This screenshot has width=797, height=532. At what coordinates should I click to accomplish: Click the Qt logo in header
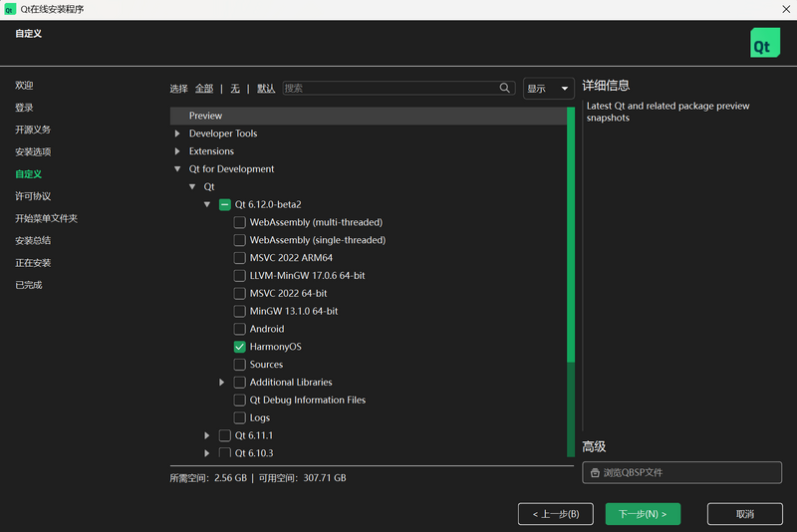click(x=765, y=43)
